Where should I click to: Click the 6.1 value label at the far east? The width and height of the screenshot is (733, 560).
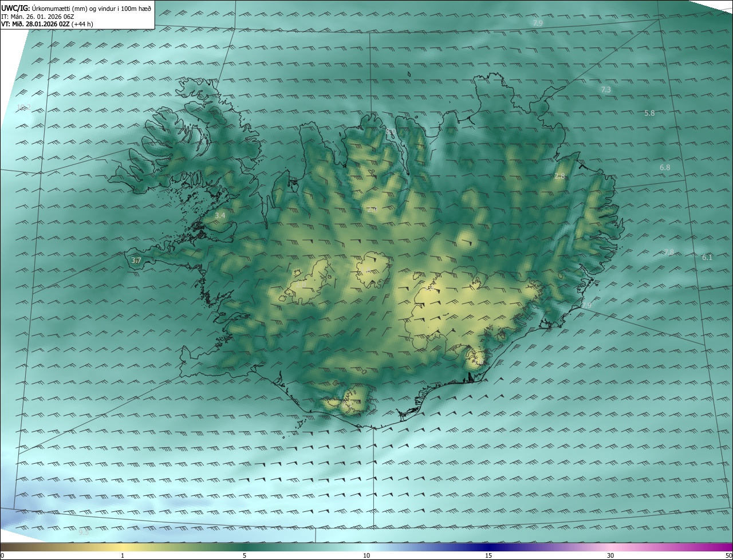click(707, 258)
